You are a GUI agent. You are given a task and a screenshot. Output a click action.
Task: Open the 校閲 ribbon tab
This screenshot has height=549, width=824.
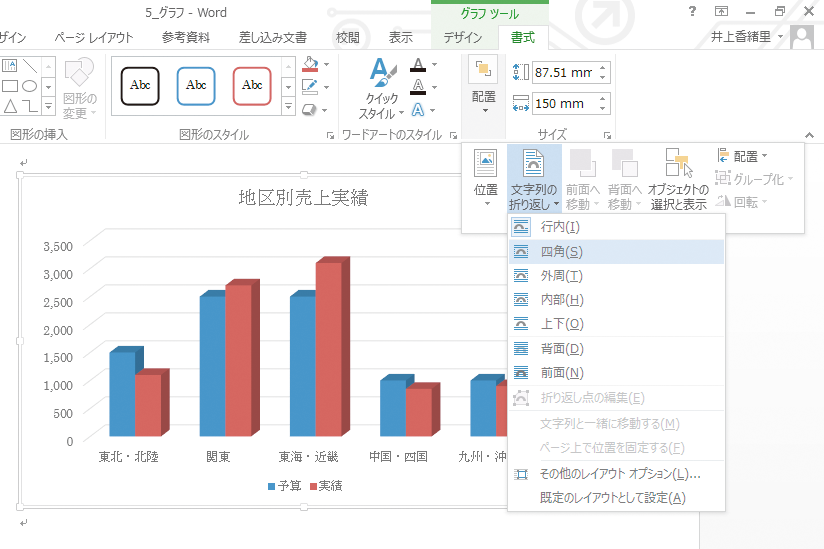[348, 37]
